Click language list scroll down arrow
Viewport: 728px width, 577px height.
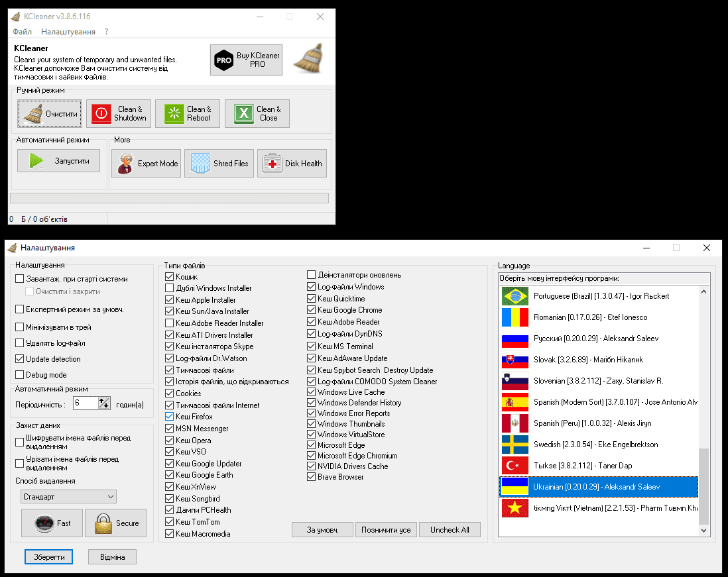[704, 530]
